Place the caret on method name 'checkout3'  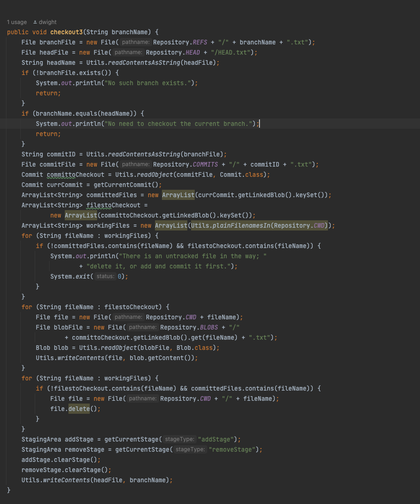(67, 32)
